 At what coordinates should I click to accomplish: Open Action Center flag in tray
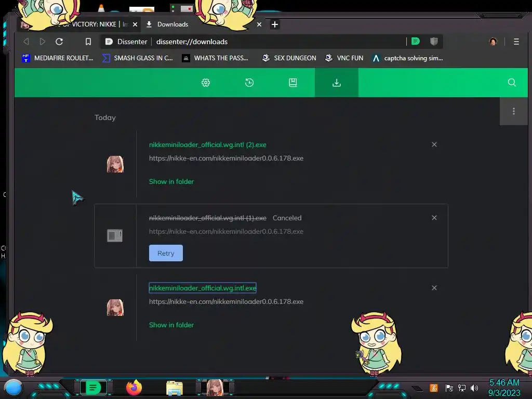point(449,388)
